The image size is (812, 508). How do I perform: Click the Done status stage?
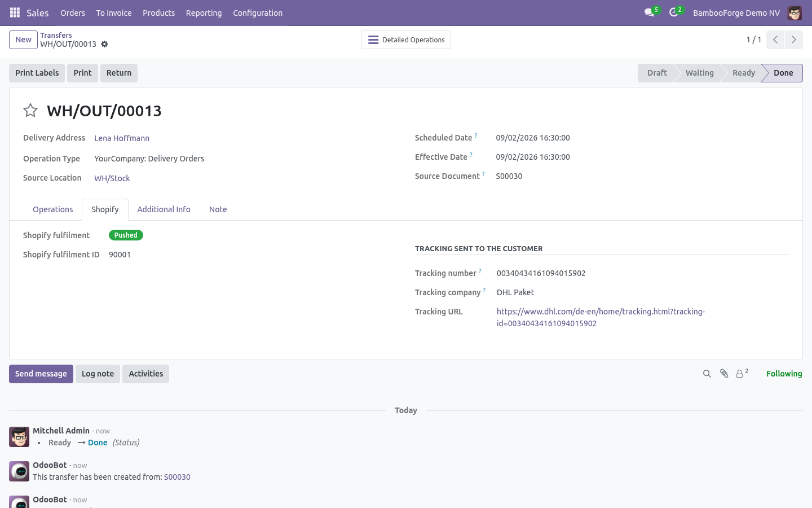pyautogui.click(x=783, y=73)
